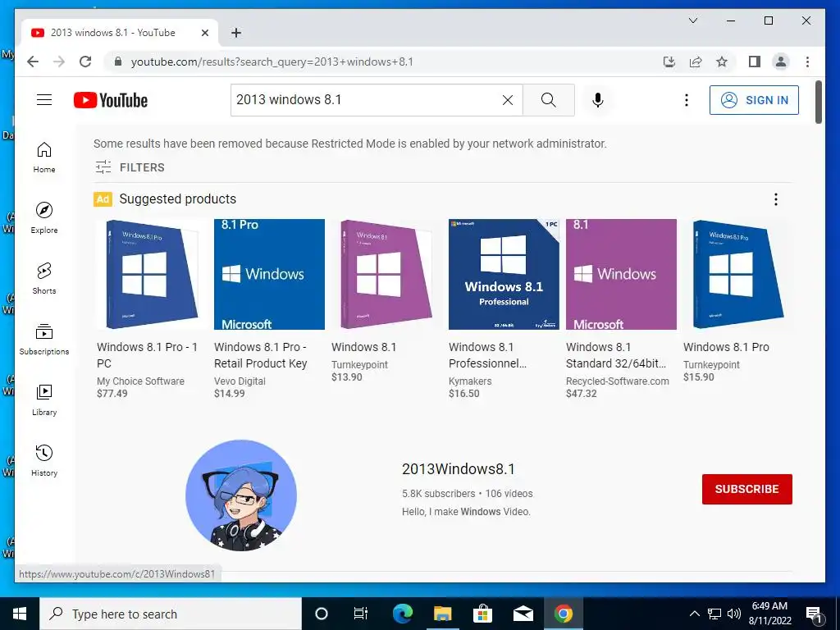This screenshot has width=840, height=630.
Task: Launch Microsoft Edge from the taskbar
Action: pos(402,614)
